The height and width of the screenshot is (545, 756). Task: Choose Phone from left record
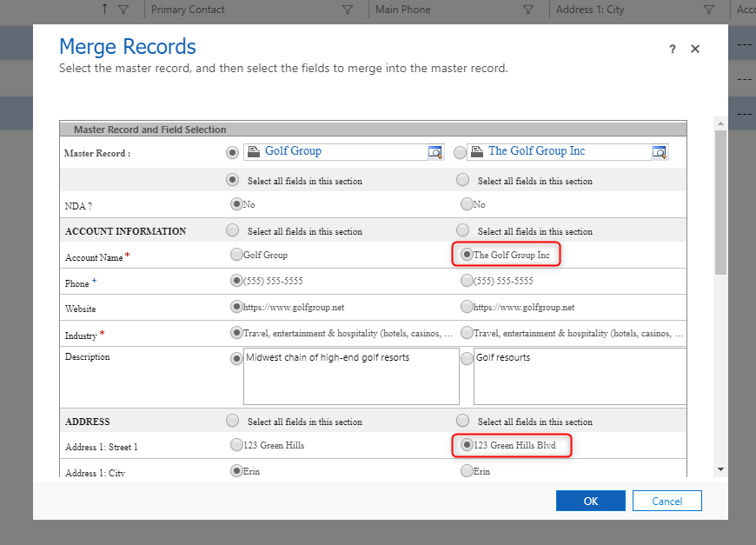click(x=236, y=280)
